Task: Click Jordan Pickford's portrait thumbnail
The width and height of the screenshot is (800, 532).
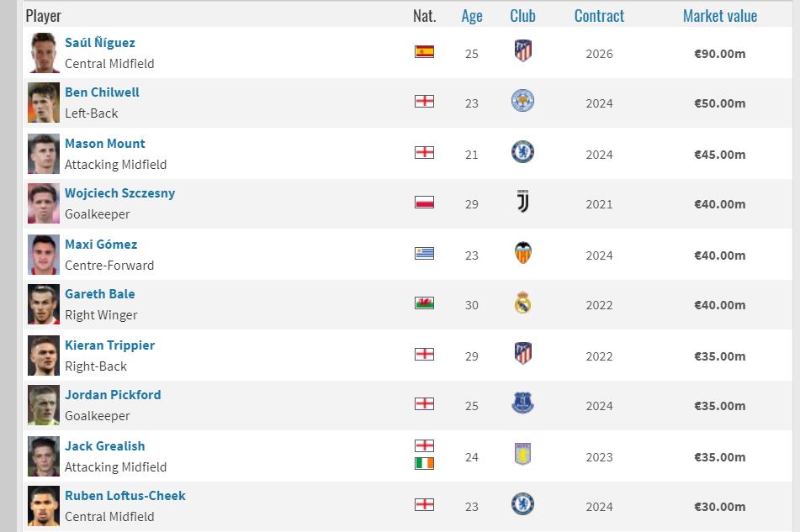Action: [x=44, y=406]
